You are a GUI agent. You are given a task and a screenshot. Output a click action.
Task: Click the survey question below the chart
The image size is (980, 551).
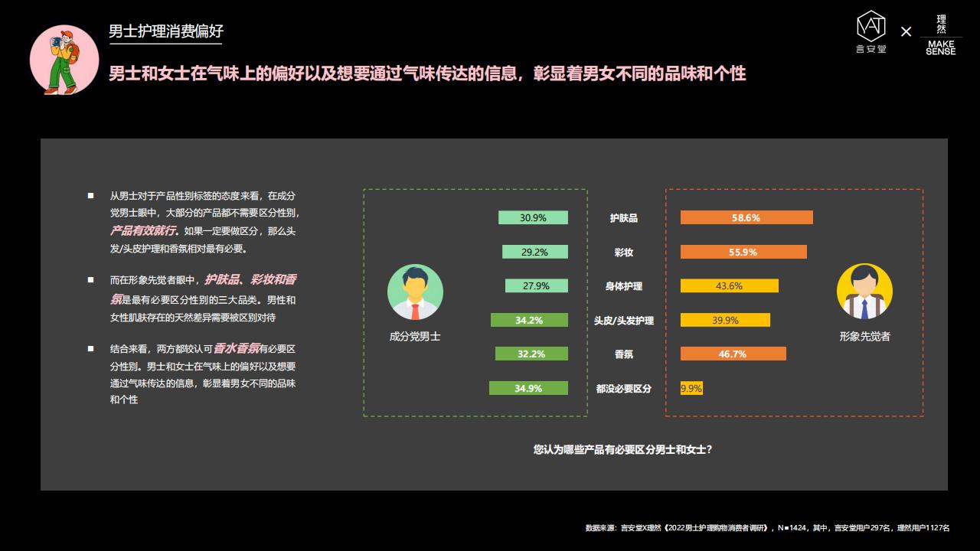tap(622, 450)
